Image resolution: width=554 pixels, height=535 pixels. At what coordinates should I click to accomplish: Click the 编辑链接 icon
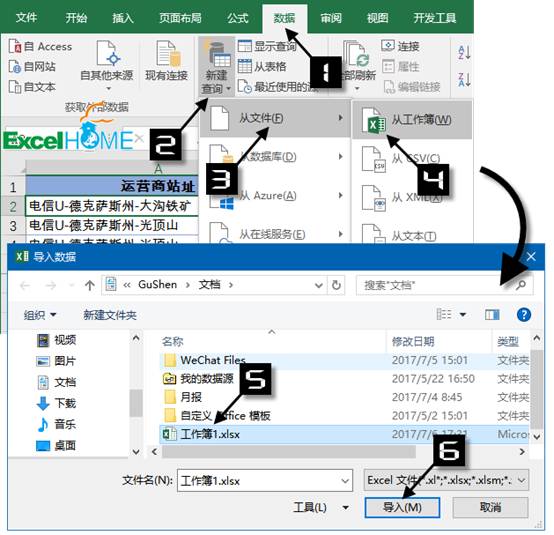389,87
